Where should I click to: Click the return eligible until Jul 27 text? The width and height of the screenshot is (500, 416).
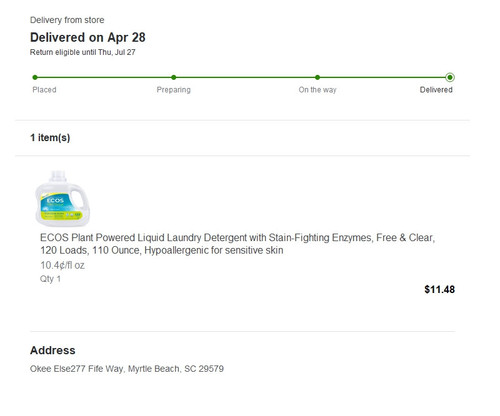83,52
